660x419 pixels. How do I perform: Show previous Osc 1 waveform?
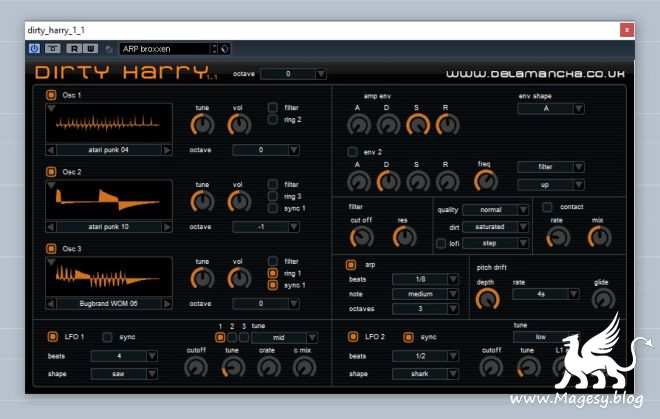coord(51,150)
